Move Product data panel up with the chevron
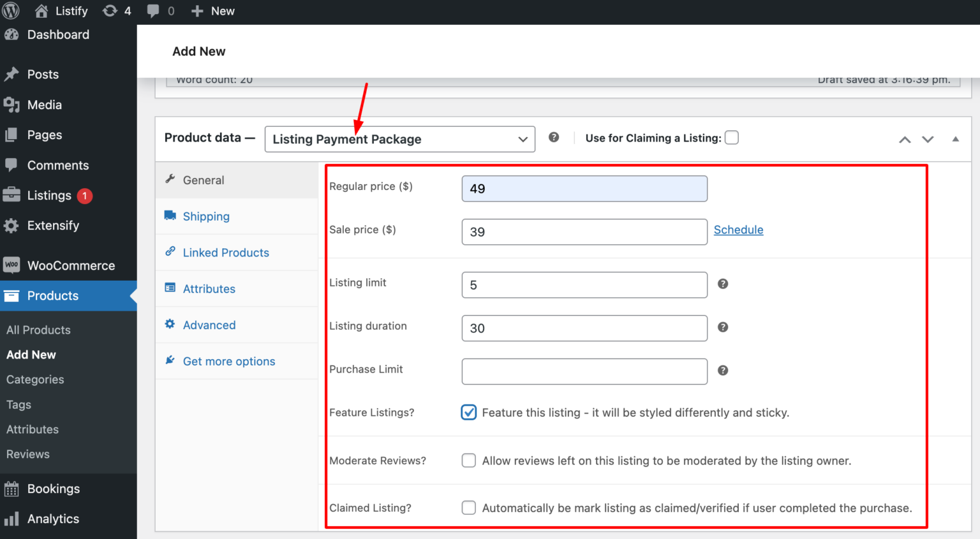This screenshot has width=980, height=539. (904, 139)
